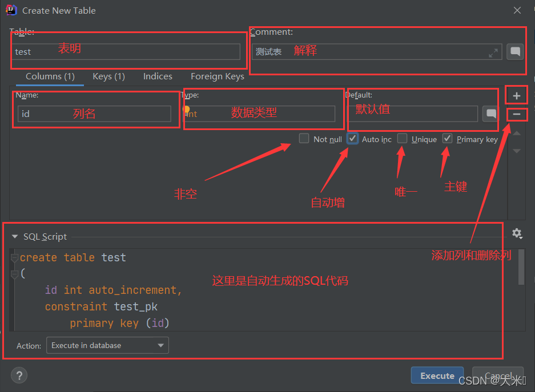535x392 pixels.
Task: Click the column Name field containing id
Action: [94, 114]
